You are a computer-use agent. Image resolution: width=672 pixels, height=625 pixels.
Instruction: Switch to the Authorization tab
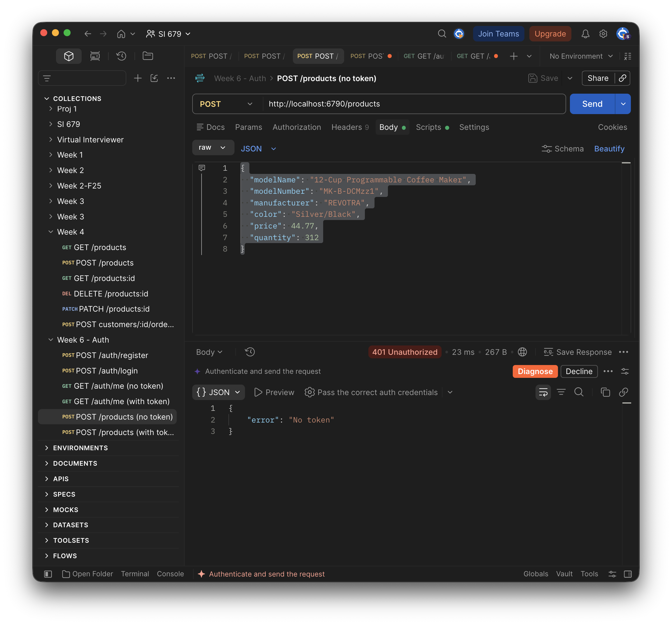[x=296, y=127]
